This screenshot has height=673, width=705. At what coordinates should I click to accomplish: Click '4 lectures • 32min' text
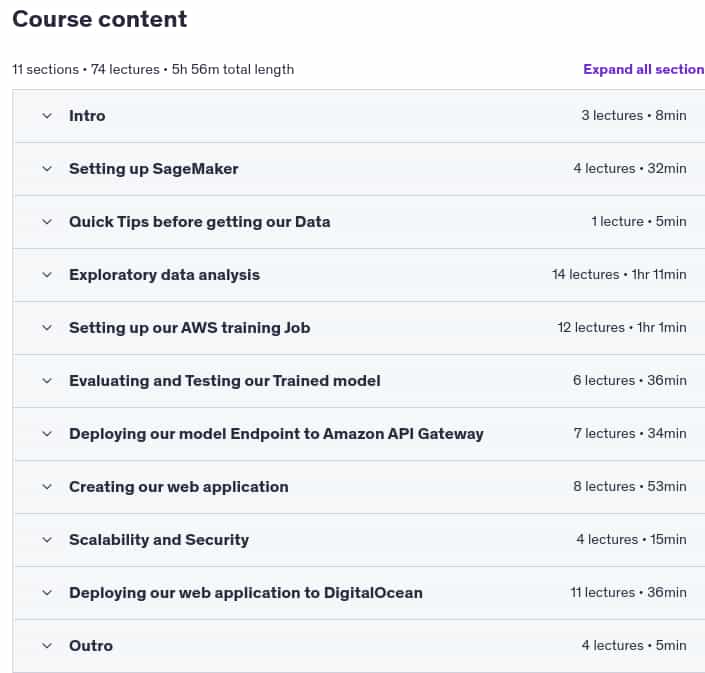coord(630,169)
